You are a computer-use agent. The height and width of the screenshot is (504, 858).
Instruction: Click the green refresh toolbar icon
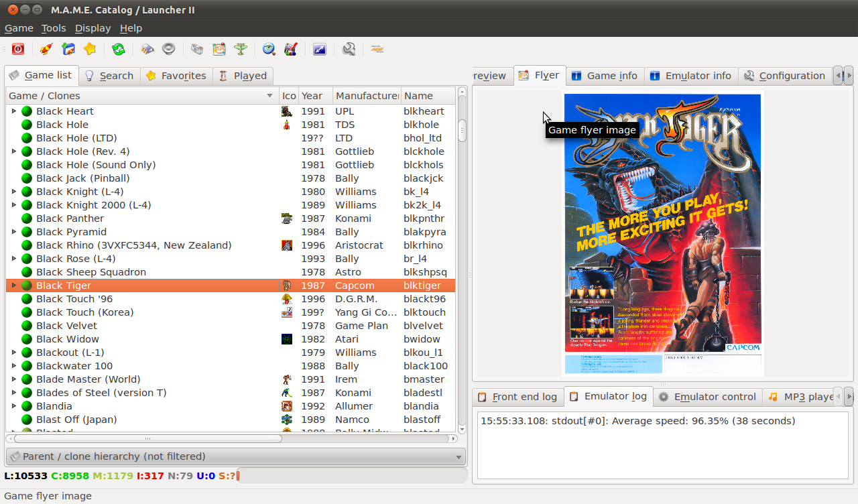[118, 49]
